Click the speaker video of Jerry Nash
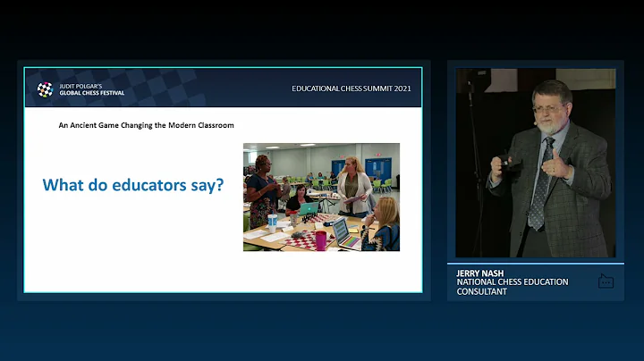This screenshot has width=644, height=361. pos(536,163)
